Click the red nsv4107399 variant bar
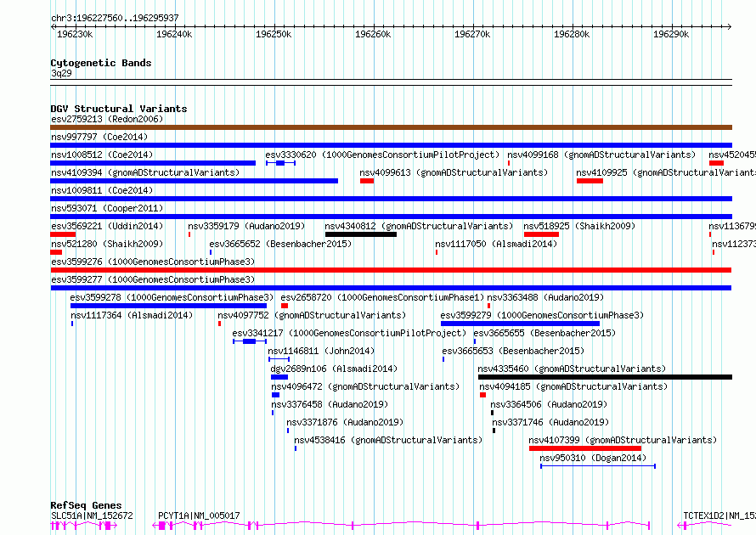 [585, 448]
